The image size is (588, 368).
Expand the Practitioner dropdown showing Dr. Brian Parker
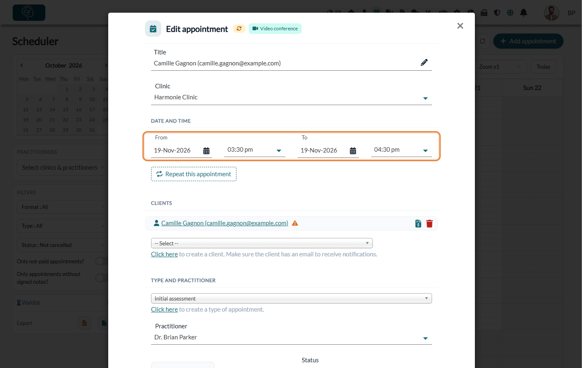click(292, 337)
